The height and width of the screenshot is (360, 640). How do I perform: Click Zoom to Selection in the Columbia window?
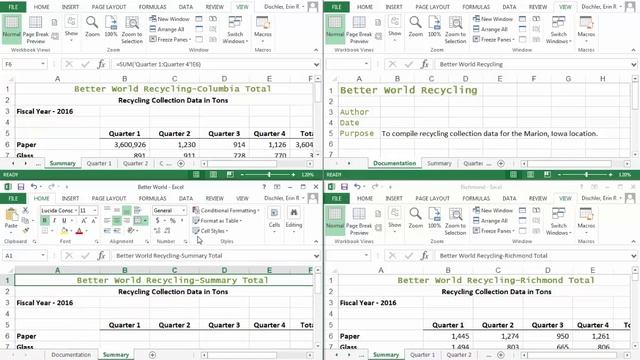pos(132,30)
